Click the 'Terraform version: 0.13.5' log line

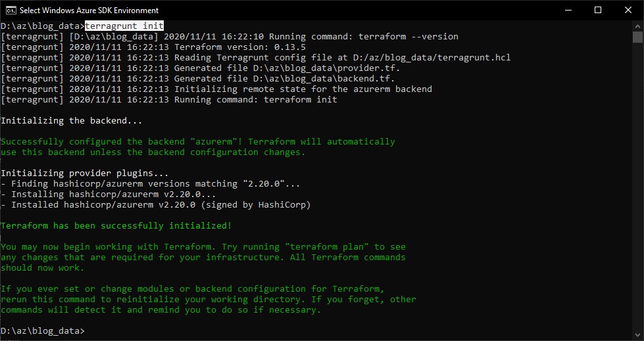click(153, 47)
